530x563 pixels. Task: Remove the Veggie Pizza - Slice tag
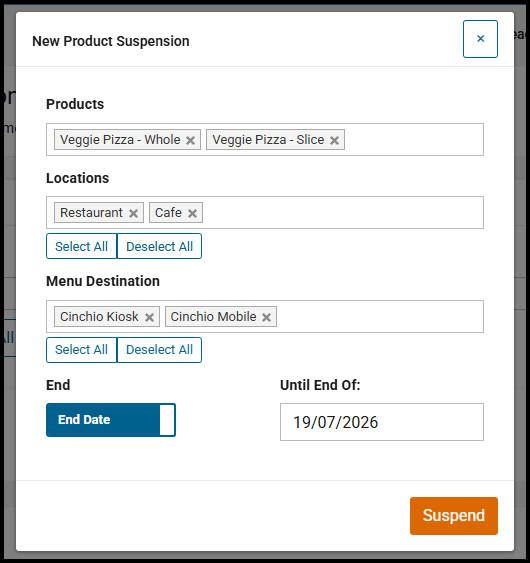tap(334, 140)
